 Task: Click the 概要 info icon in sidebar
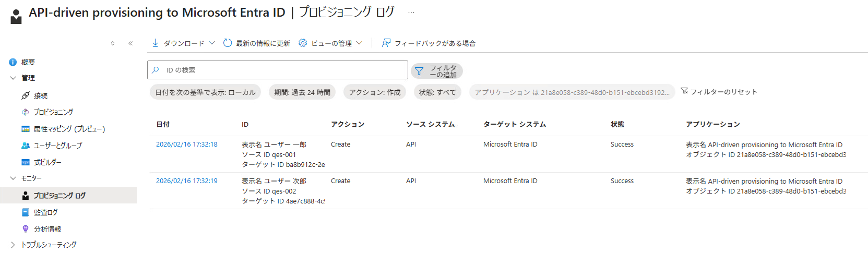13,62
